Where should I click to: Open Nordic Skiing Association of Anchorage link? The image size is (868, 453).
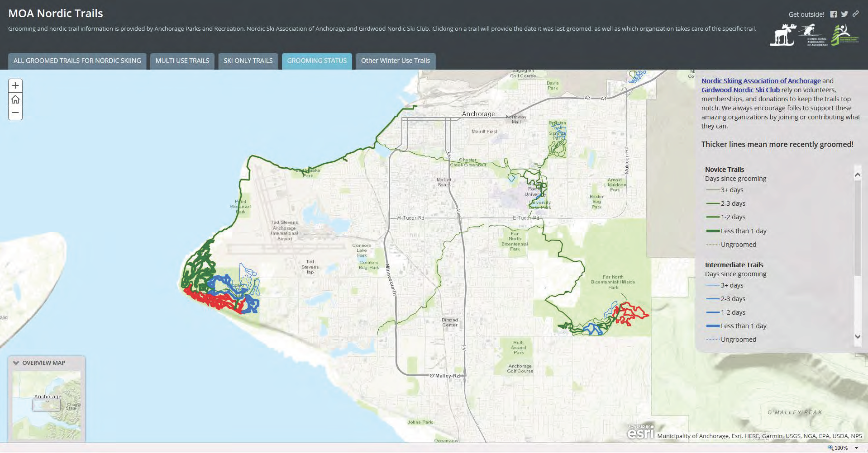(761, 81)
